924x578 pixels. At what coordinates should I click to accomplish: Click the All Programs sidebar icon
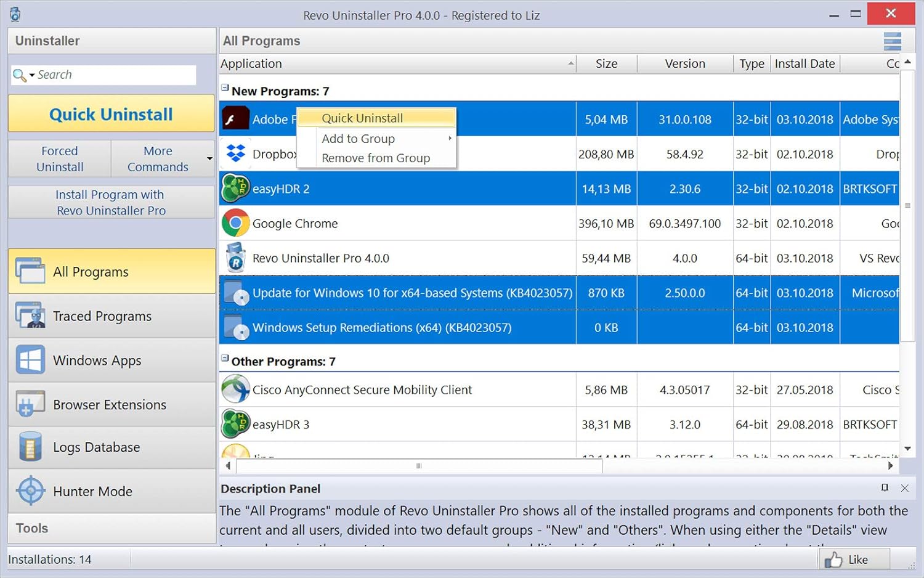30,271
